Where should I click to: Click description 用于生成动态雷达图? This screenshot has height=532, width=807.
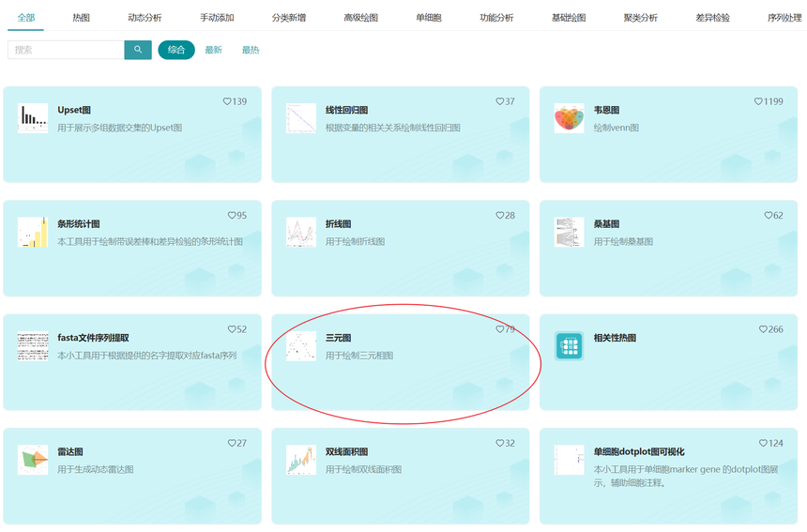[x=95, y=469]
